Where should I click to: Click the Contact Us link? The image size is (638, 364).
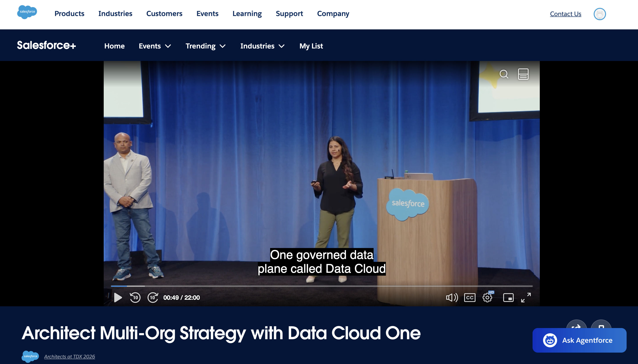(x=565, y=14)
